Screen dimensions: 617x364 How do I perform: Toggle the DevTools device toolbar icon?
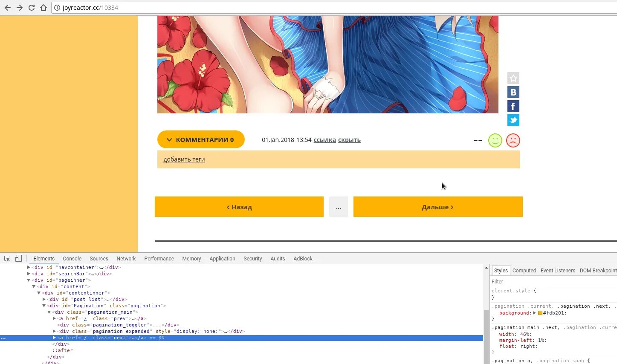18,258
